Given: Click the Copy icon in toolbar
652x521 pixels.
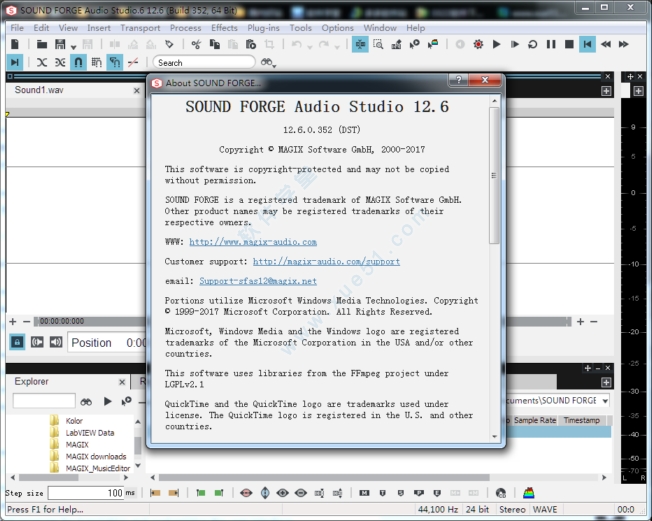Looking at the screenshot, I should click(215, 44).
